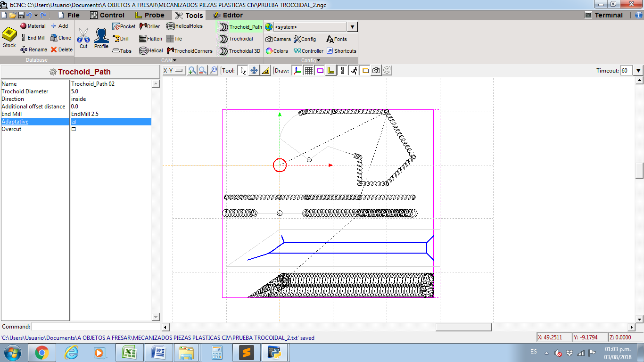Image resolution: width=644 pixels, height=362 pixels.
Task: Pick the pan/move canvas tool
Action: [x=254, y=71]
